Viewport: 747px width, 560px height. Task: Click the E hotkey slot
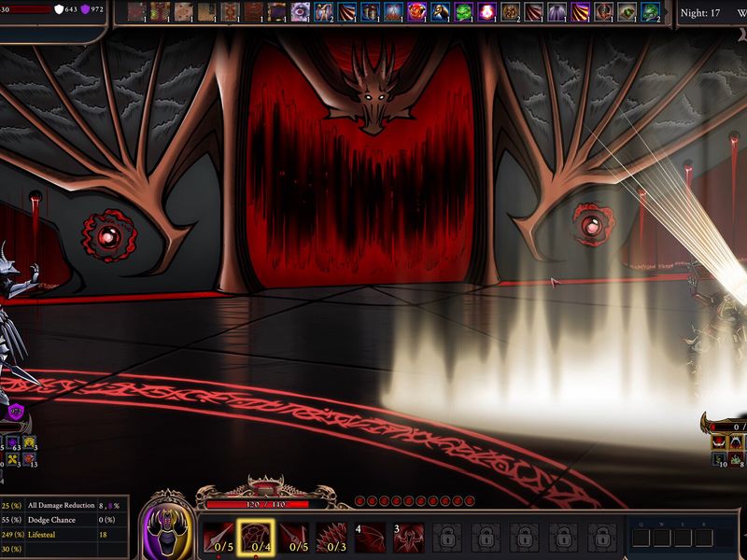click(684, 538)
